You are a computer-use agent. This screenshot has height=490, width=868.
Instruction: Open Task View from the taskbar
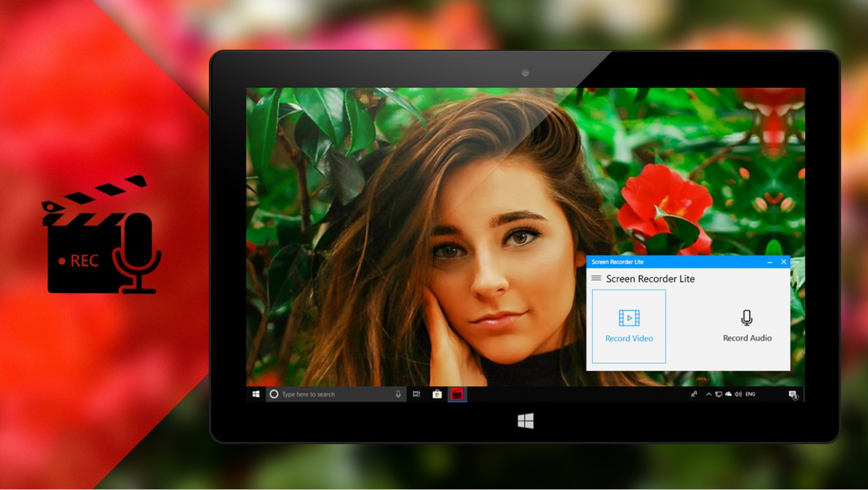pyautogui.click(x=416, y=394)
